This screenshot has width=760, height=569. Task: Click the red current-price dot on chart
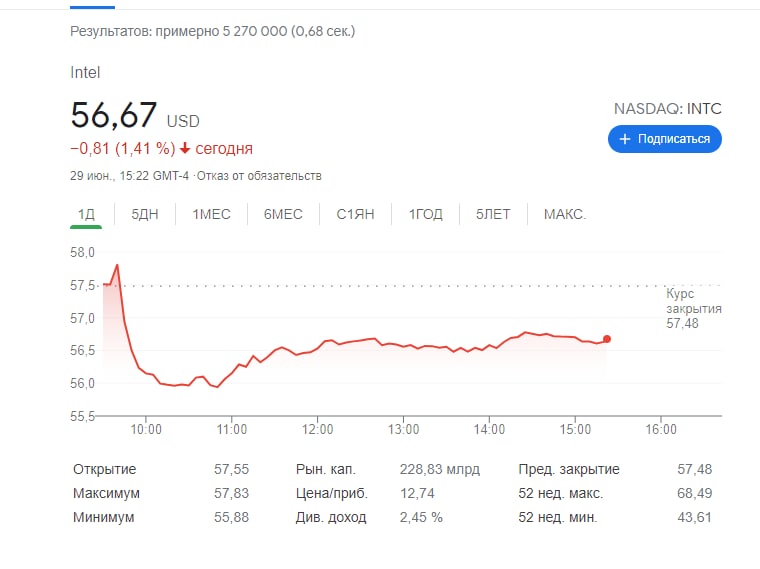[607, 339]
